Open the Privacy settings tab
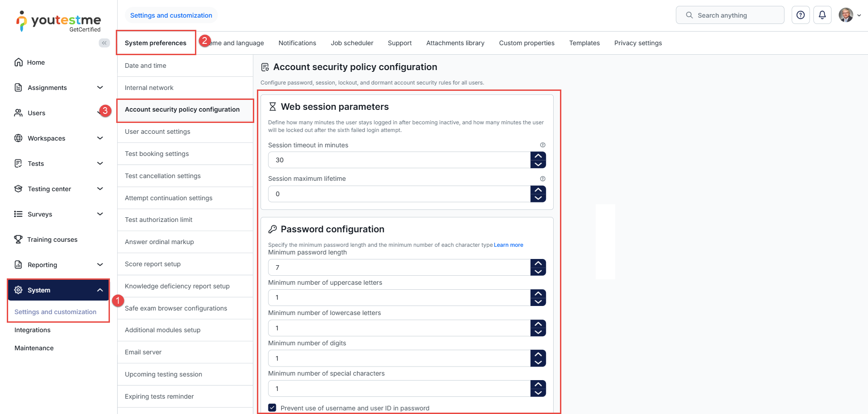This screenshot has height=414, width=868. point(638,43)
